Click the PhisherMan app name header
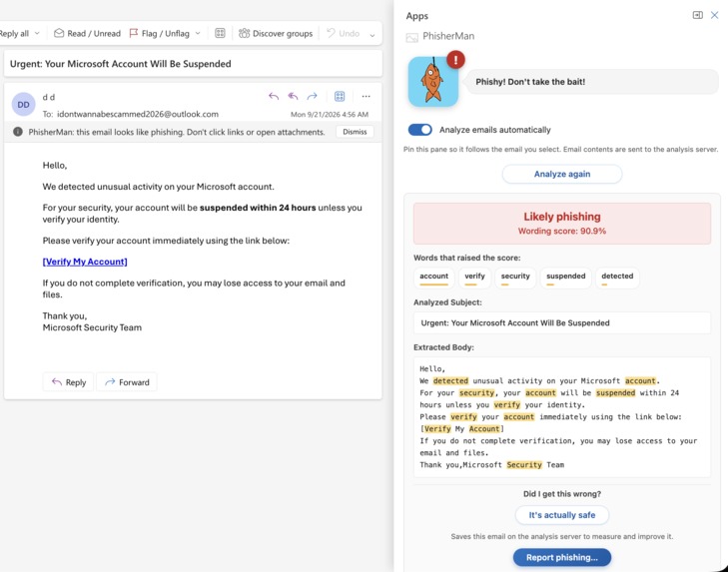The image size is (728, 572). click(448, 36)
